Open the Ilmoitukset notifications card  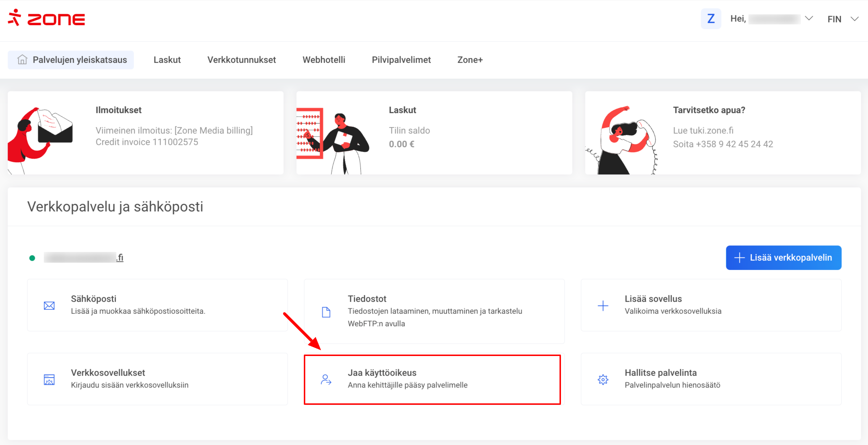pos(145,133)
